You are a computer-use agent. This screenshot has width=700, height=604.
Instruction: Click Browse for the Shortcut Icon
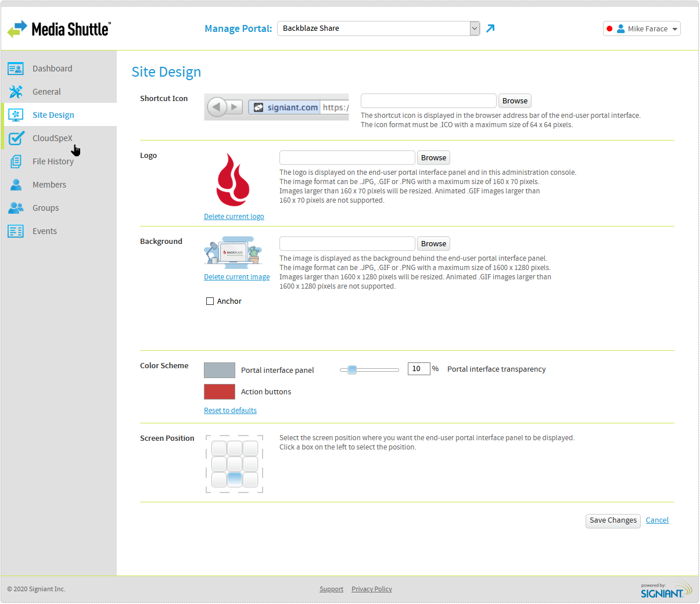pos(515,101)
